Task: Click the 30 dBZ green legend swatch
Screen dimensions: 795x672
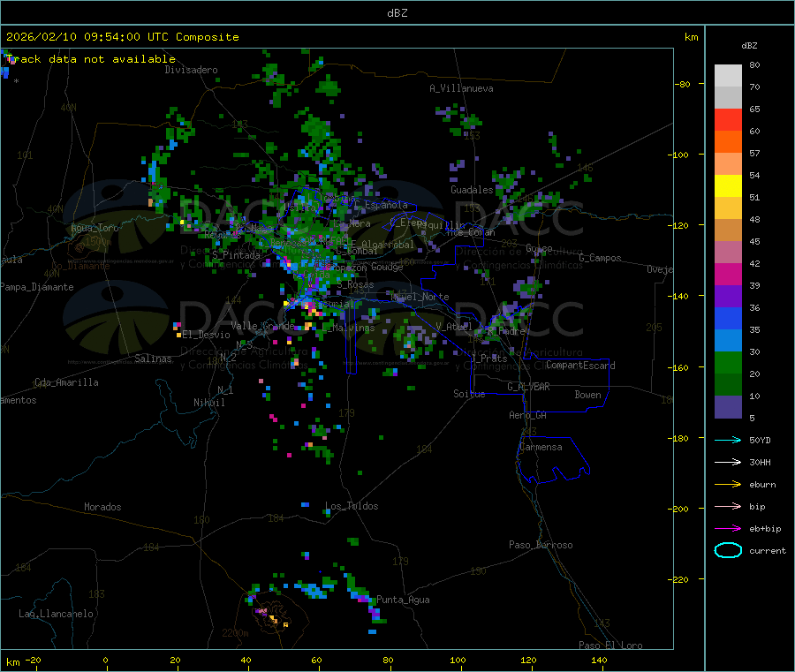Action: 728,363
